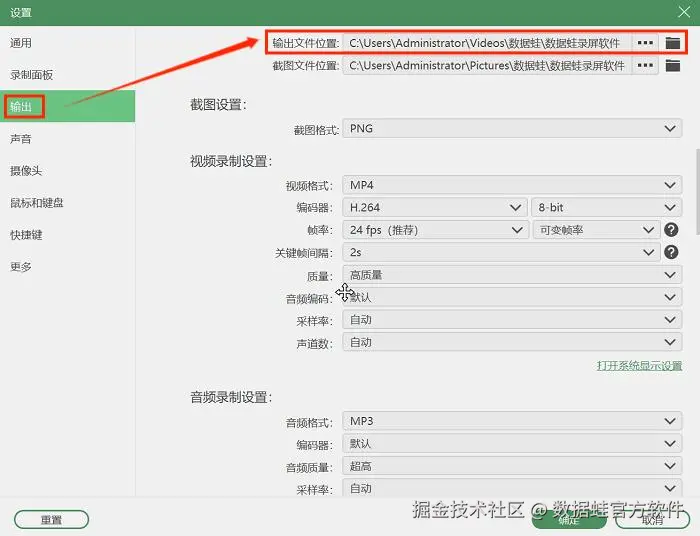
Task: Click the vertical scrollbar on the right
Action: (x=697, y=192)
